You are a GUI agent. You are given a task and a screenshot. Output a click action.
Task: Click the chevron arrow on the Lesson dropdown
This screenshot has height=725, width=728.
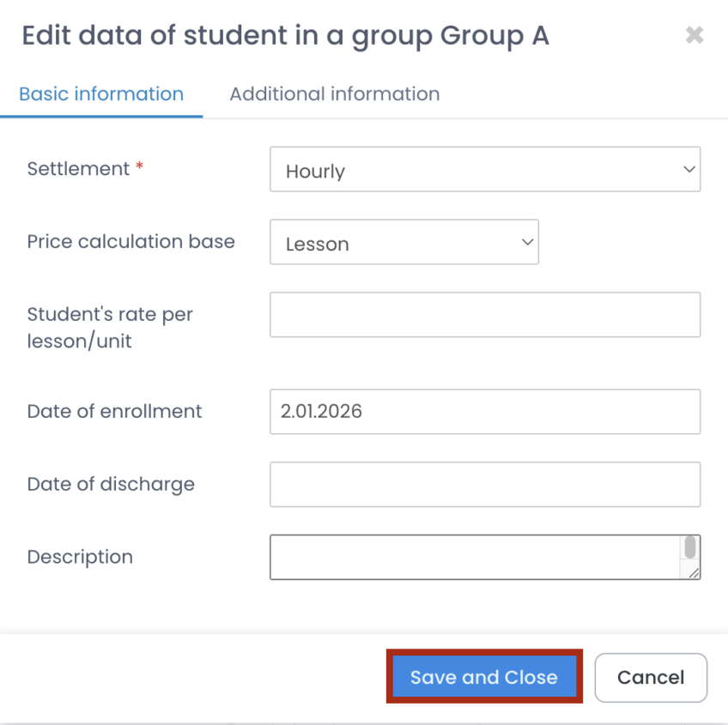click(527, 243)
